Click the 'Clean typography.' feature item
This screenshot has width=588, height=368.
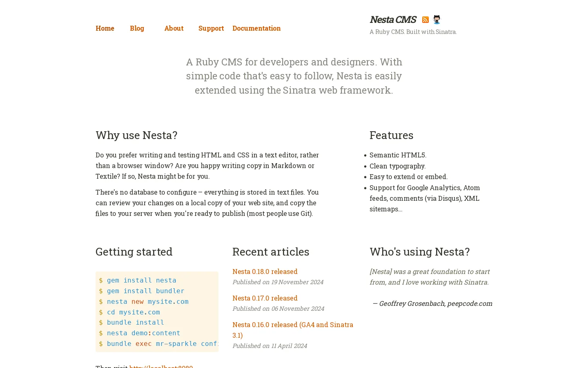click(397, 166)
